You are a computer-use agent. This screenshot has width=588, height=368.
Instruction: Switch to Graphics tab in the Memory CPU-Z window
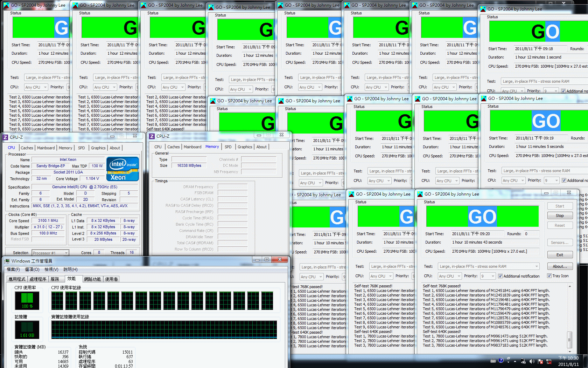pos(245,147)
